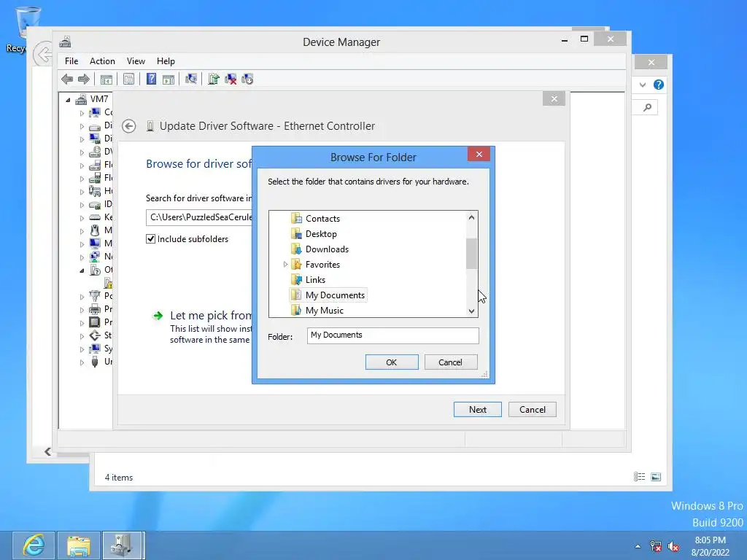Click Cancel in Update Driver Software wizard
The height and width of the screenshot is (560, 747).
pos(532,410)
